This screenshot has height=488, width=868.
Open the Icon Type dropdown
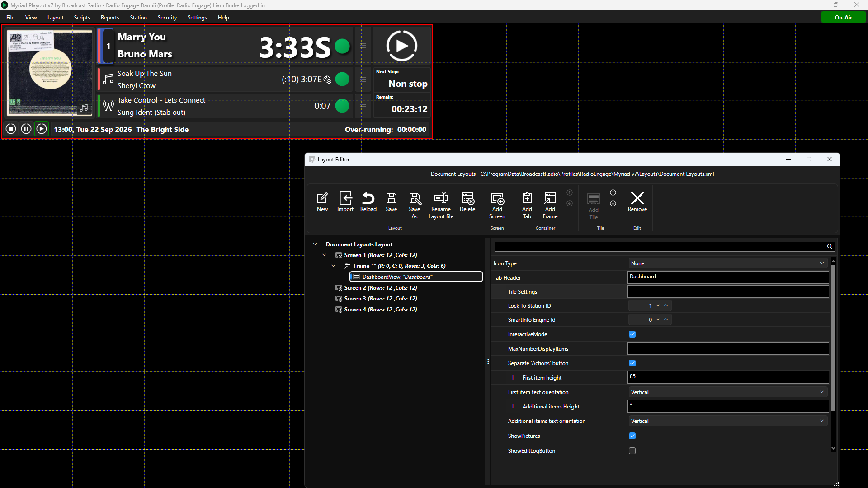728,263
